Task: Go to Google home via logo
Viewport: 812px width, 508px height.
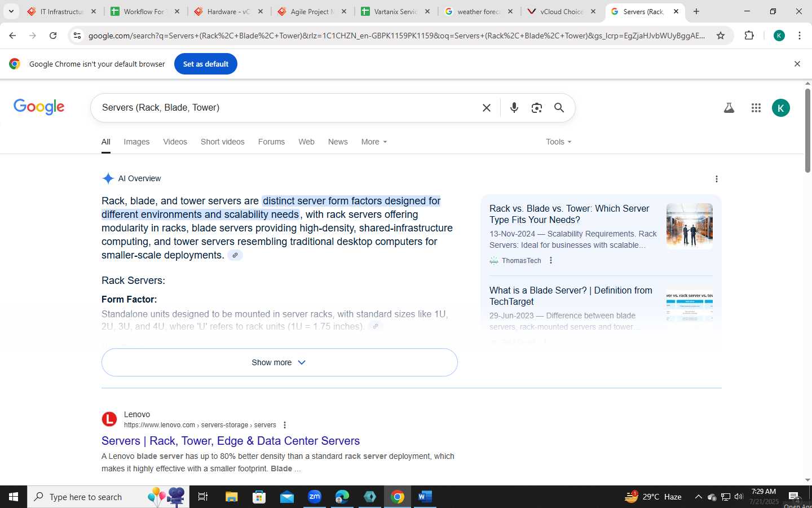Action: 39,107
